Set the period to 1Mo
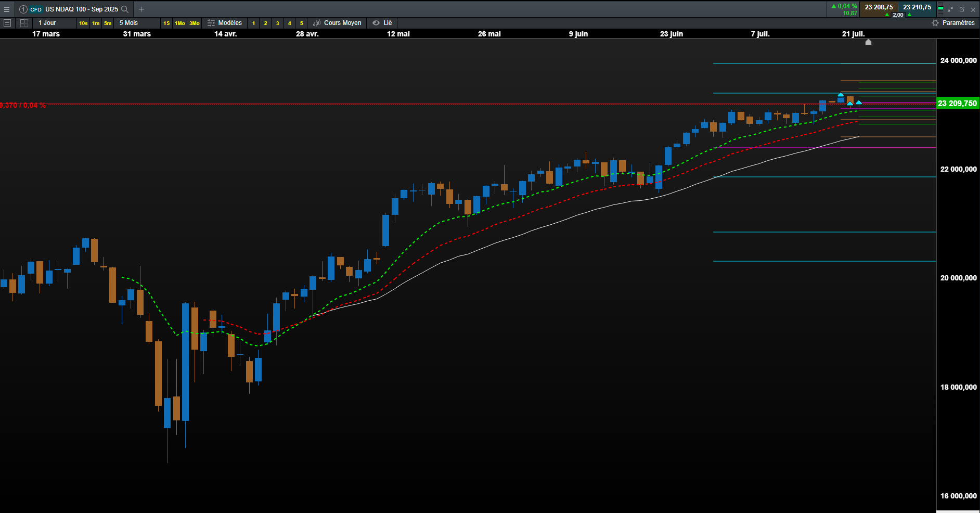This screenshot has height=513, width=980. (180, 23)
